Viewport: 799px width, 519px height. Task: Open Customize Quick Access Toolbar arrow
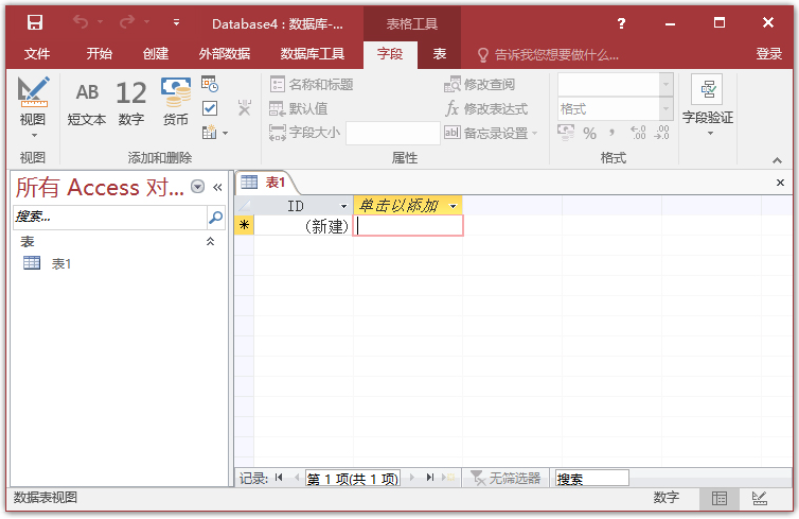tap(176, 23)
